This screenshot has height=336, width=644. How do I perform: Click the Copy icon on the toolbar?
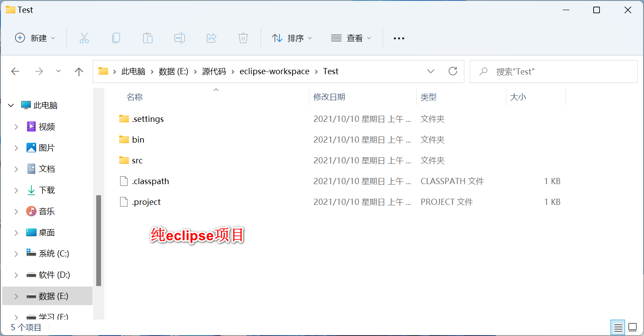pos(116,38)
